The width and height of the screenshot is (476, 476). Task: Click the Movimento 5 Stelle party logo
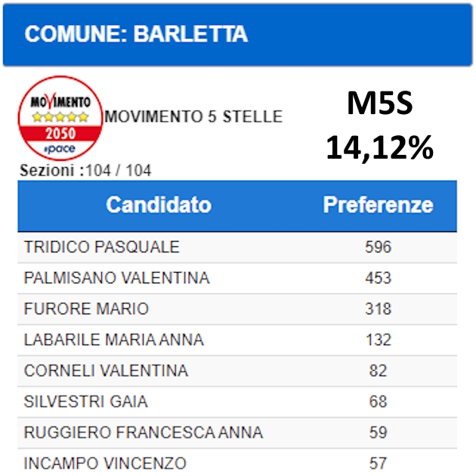[x=60, y=118]
